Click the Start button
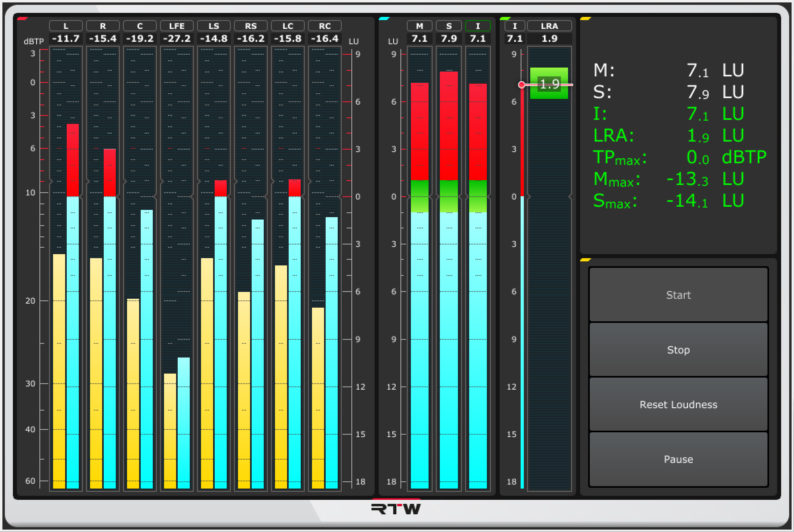Viewport: 794px width, 532px height. (678, 295)
